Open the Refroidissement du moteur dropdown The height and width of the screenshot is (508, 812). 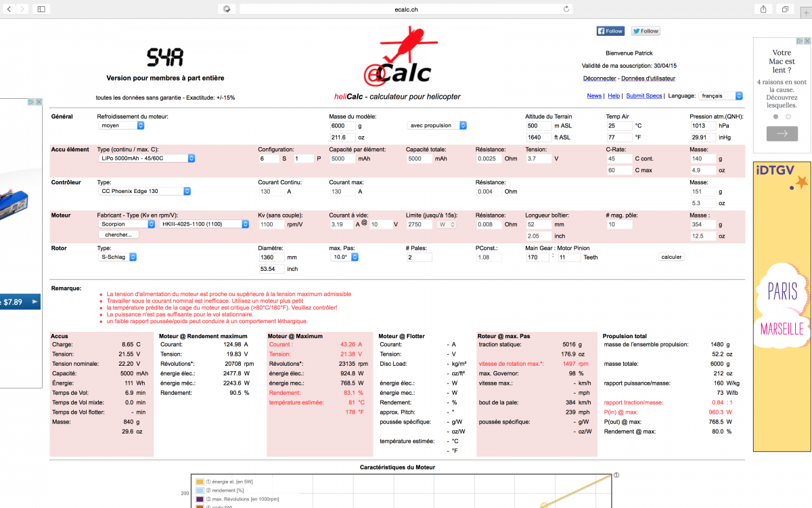point(121,125)
